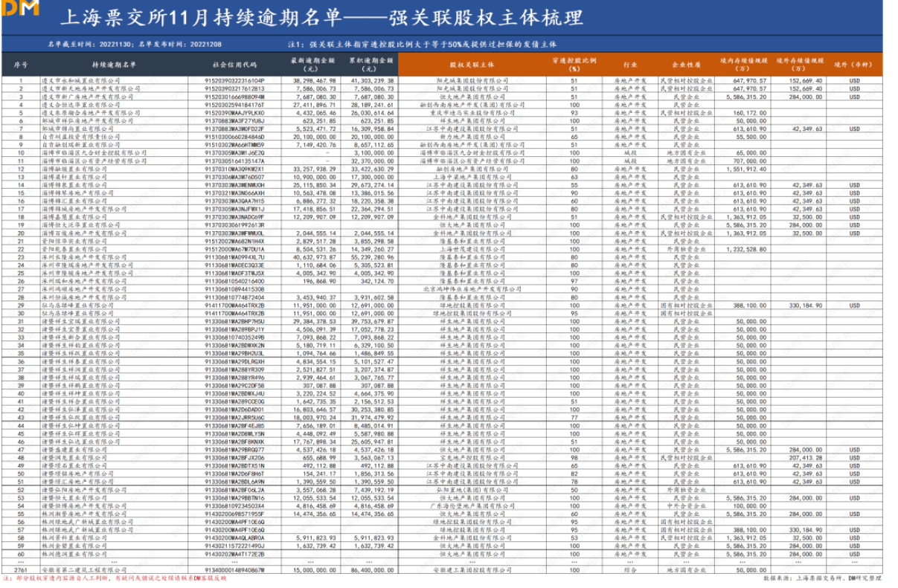Select overseas bond value 207,413.28
This screenshot has width=898, height=588.
tap(806, 458)
